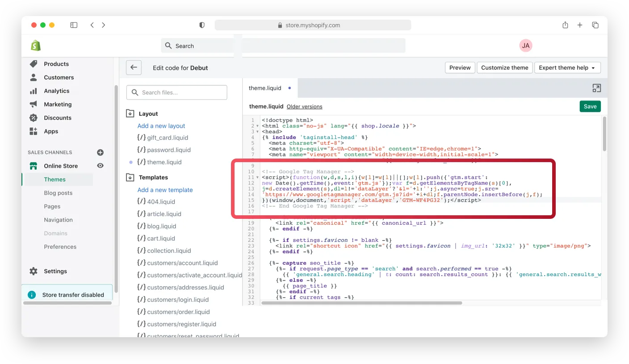Click the Safari share icon
The height and width of the screenshot is (364, 629).
(565, 25)
